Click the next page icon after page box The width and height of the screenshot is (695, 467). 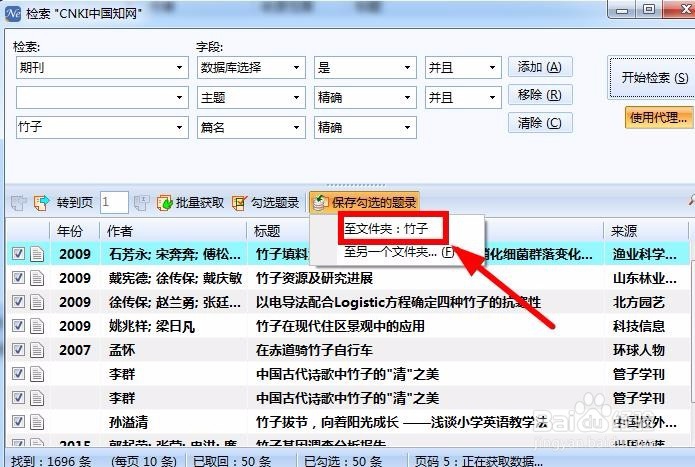(141, 203)
